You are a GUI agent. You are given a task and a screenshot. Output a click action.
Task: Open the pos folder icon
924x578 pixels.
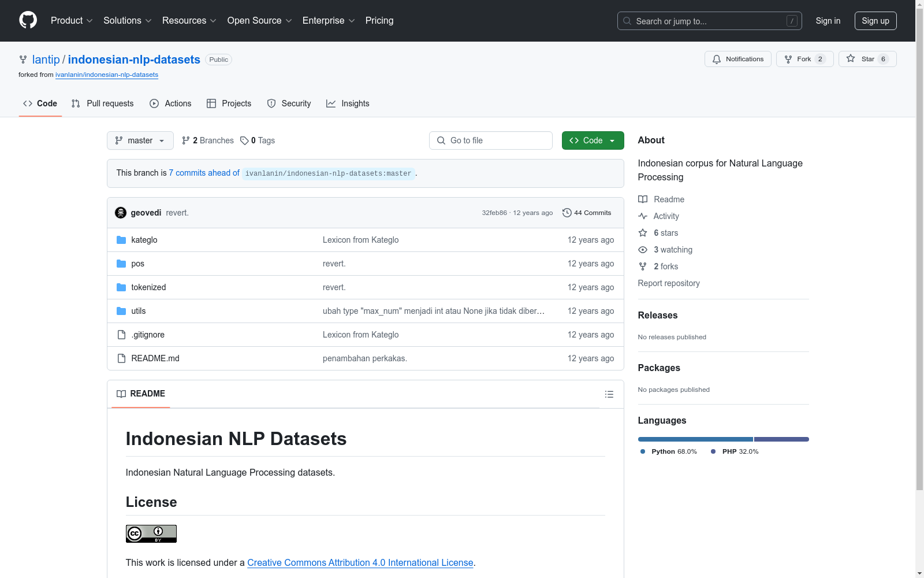pos(121,264)
